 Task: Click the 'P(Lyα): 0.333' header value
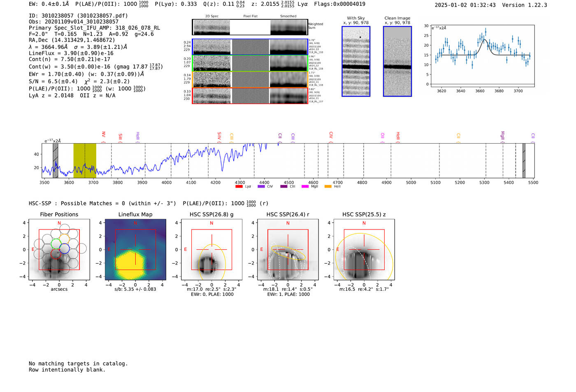coord(176,4)
